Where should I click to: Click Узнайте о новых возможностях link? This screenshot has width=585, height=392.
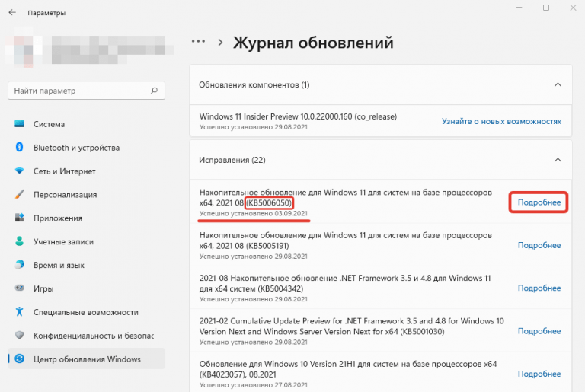[x=501, y=121]
